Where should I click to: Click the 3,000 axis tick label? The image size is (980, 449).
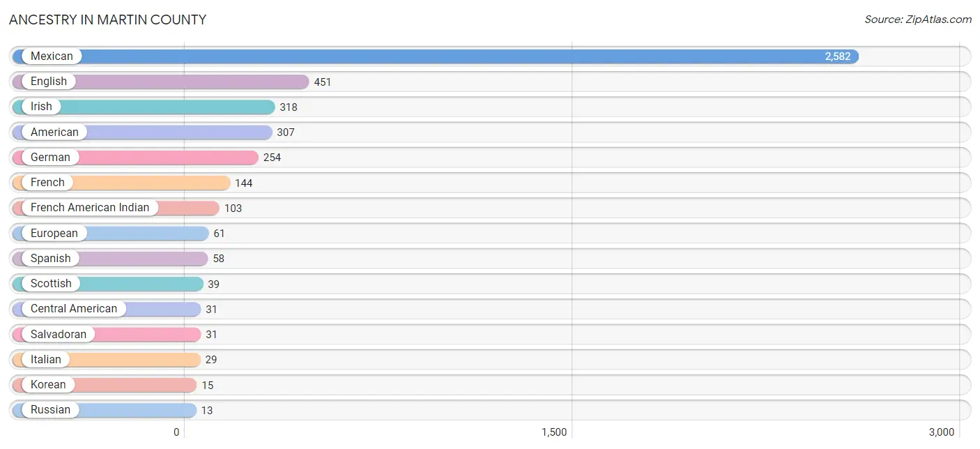941,432
